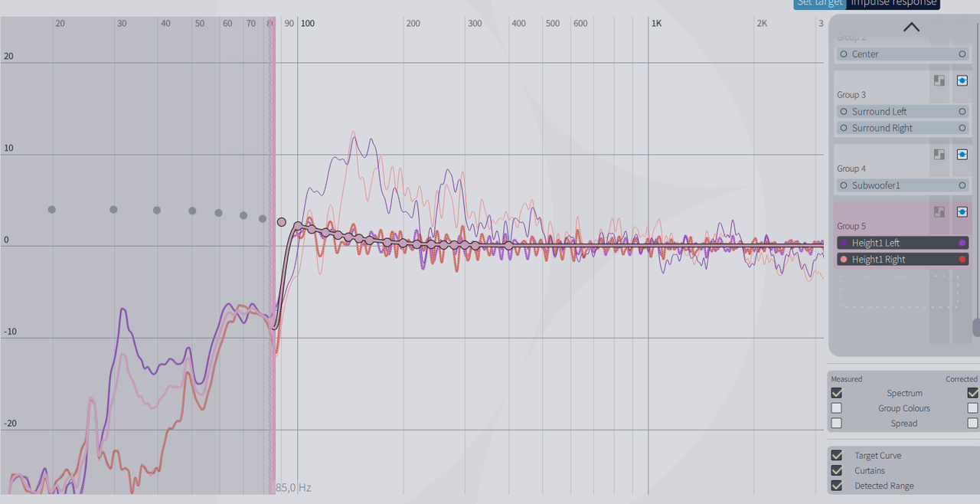Click the grey target point at 40 Hz

click(x=157, y=210)
